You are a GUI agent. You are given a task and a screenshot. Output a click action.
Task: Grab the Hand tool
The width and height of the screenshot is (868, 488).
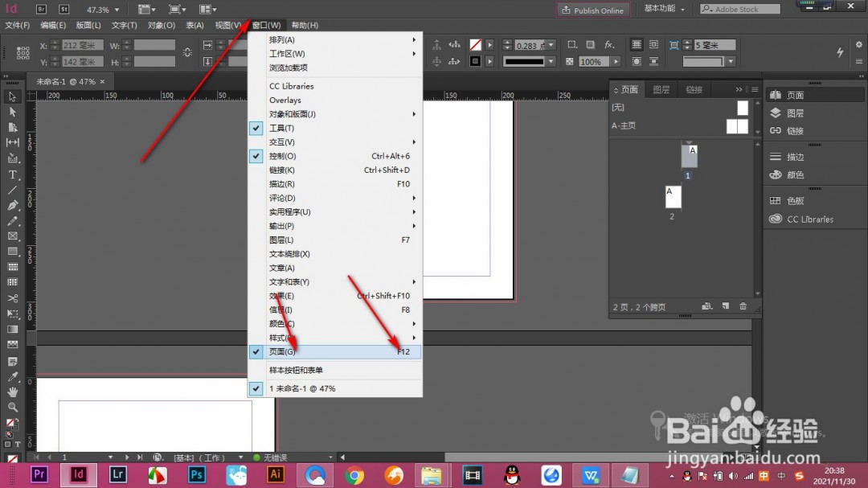click(13, 392)
